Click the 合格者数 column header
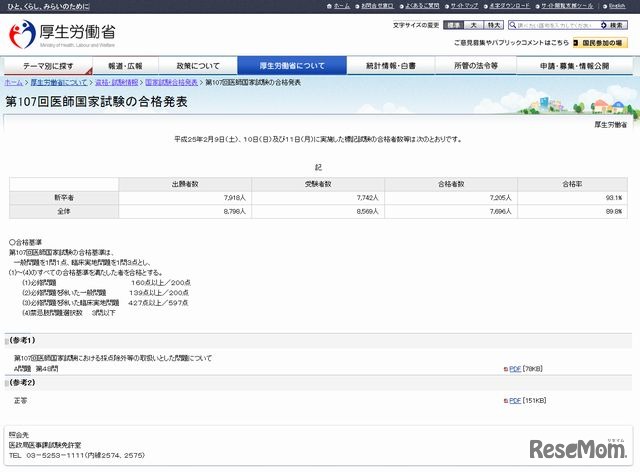640x472 pixels. click(x=451, y=184)
